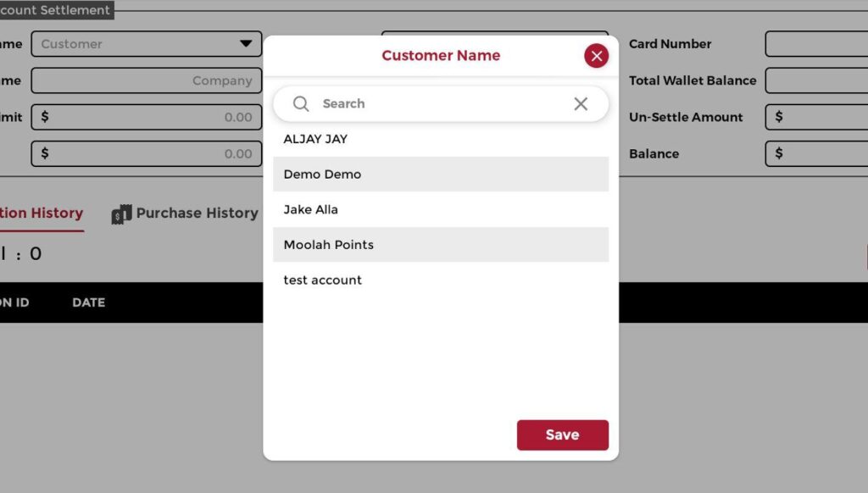This screenshot has width=868, height=493.
Task: Click the magnifier search icon
Action: click(301, 103)
